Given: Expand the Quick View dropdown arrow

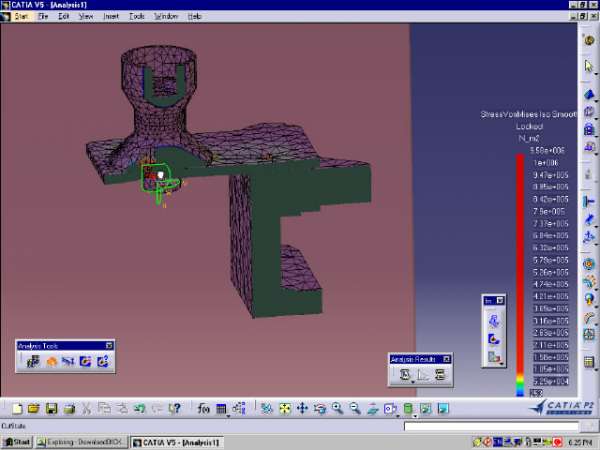Looking at the screenshot, I should 398,416.
